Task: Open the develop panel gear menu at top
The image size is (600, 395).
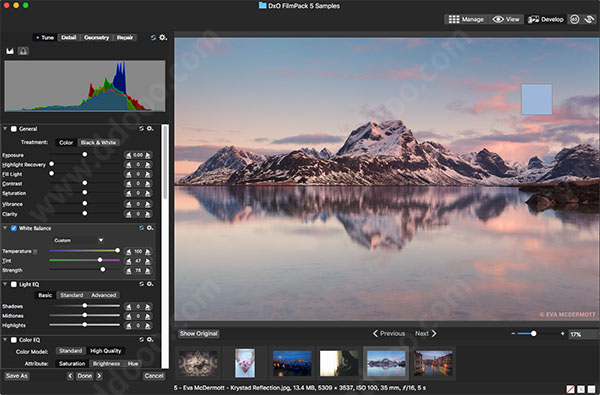Action: pyautogui.click(x=163, y=38)
